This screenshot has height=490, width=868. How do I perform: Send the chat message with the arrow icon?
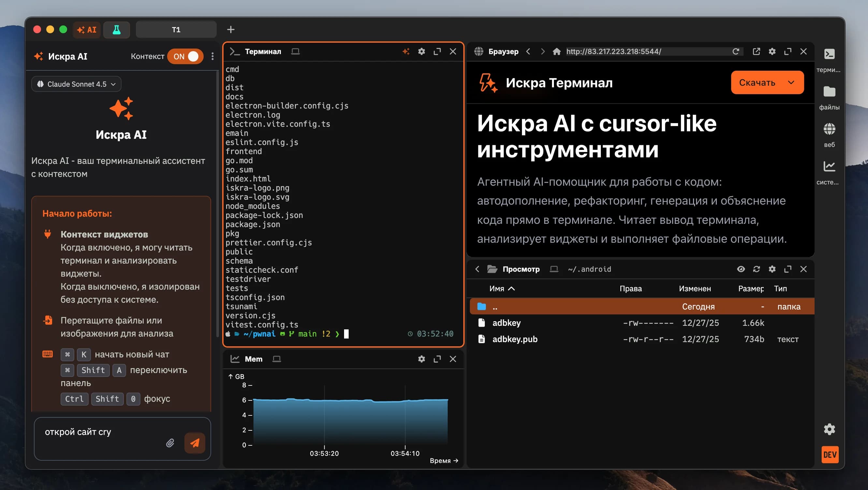click(x=195, y=443)
